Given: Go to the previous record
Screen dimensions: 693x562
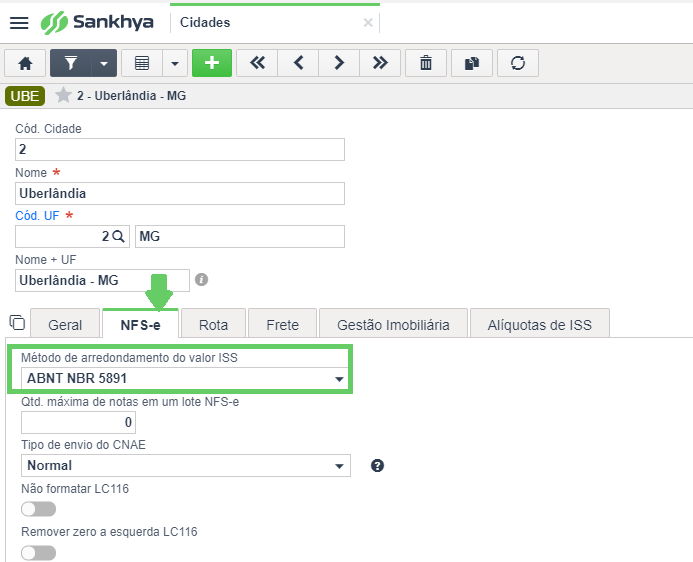Looking at the screenshot, I should point(298,63).
